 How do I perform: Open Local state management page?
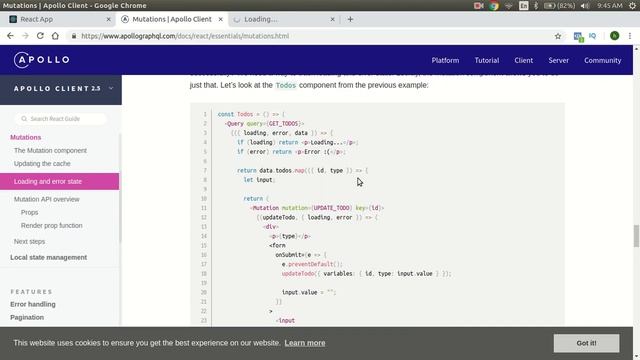tap(49, 258)
